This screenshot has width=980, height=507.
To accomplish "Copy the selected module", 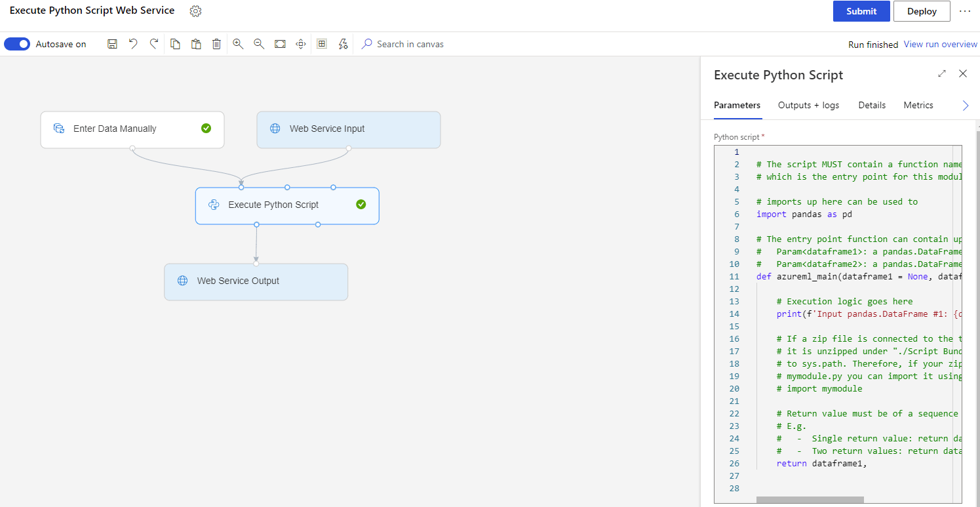I will click(175, 44).
